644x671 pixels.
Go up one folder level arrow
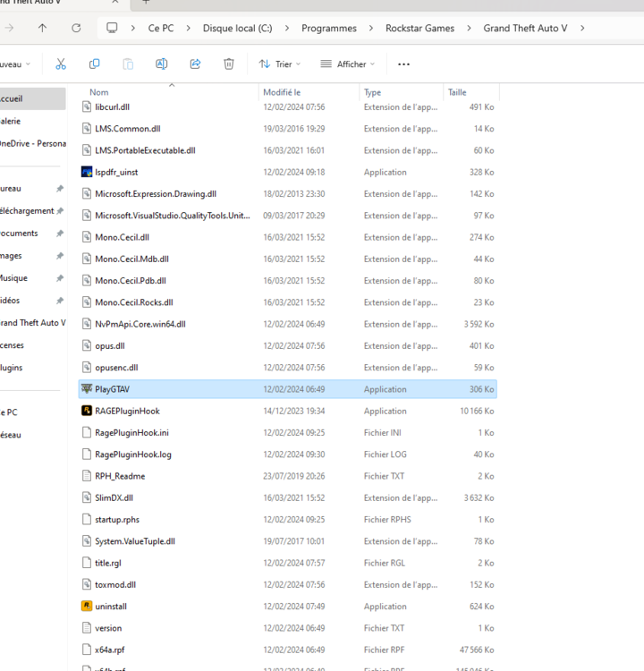pyautogui.click(x=42, y=29)
